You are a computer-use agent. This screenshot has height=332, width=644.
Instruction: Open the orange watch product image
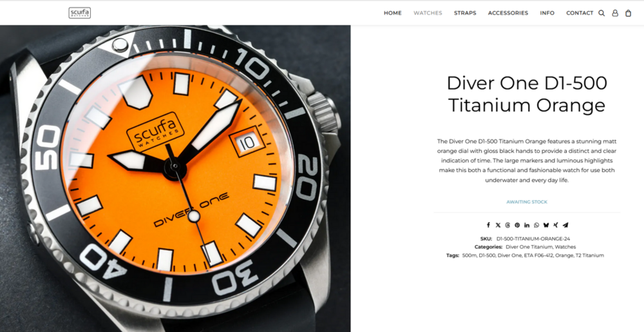tap(175, 179)
